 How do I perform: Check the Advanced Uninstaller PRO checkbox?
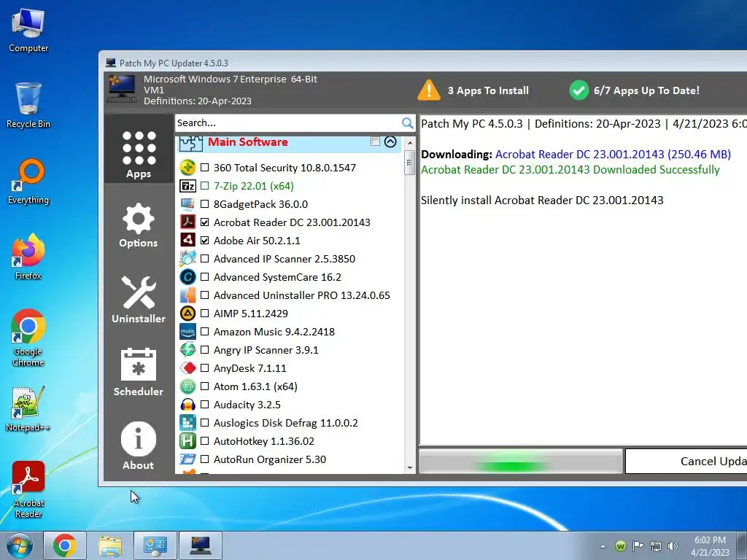pyautogui.click(x=205, y=295)
